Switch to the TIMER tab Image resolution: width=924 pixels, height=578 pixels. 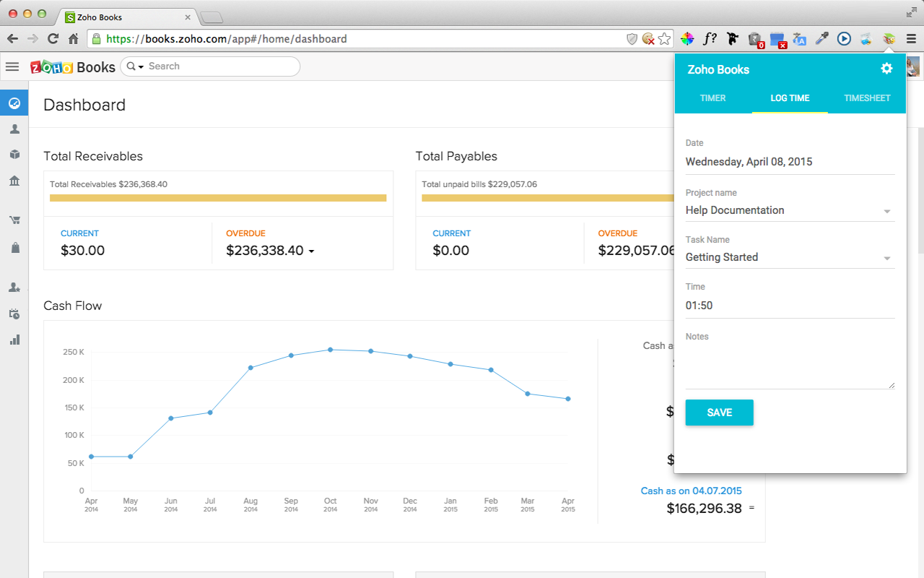(x=712, y=98)
